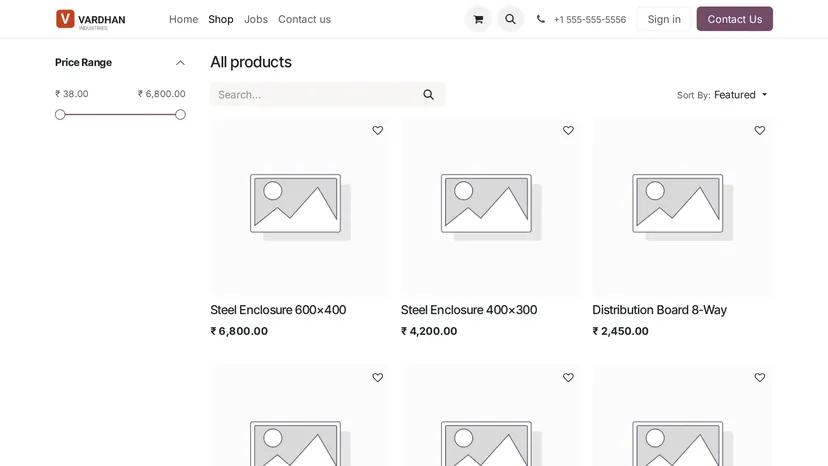The image size is (828, 466).
Task: Click Steel Enclosure 400×300 placeholder image
Action: click(x=491, y=207)
